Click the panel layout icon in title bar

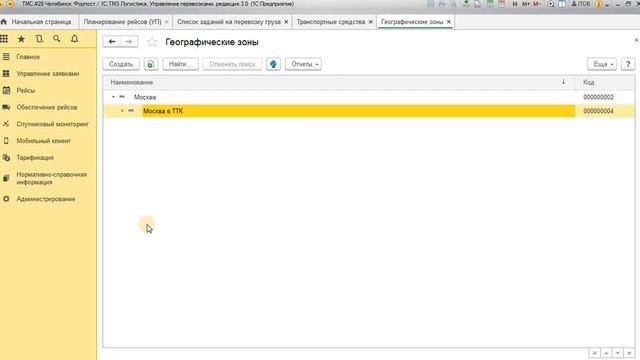pyautogui.click(x=562, y=4)
